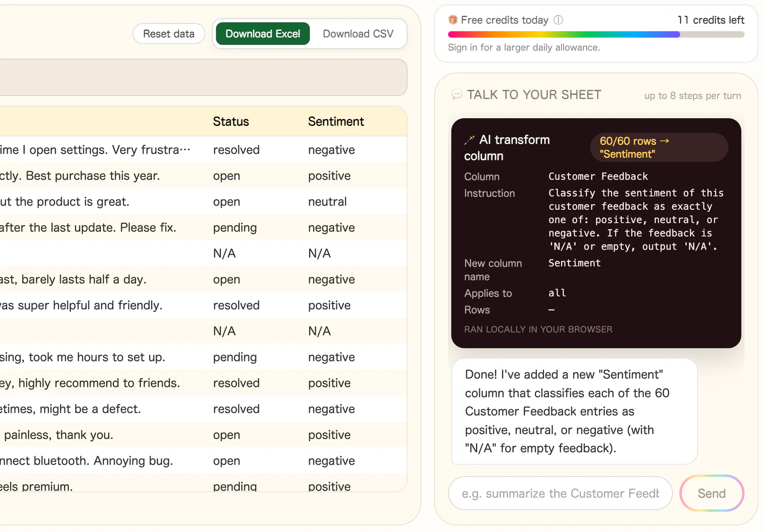762x532 pixels.
Task: Click the gift icon next to Free credits
Action: [x=453, y=19]
